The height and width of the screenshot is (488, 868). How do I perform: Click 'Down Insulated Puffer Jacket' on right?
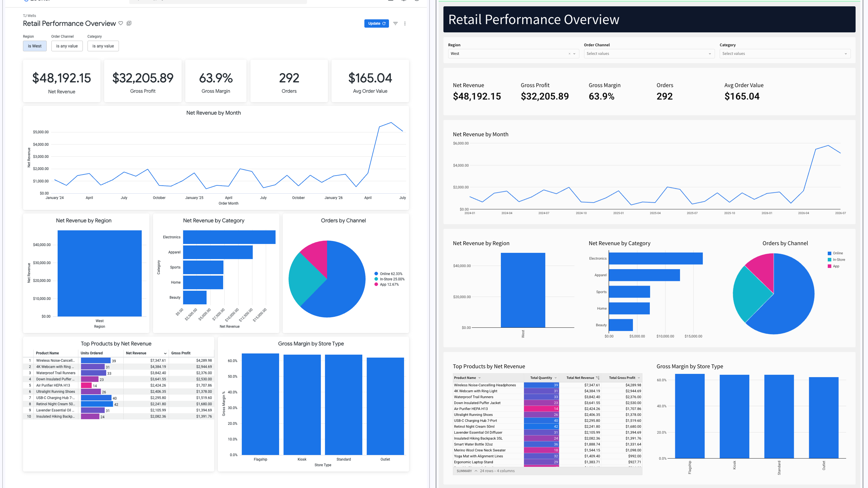point(477,403)
